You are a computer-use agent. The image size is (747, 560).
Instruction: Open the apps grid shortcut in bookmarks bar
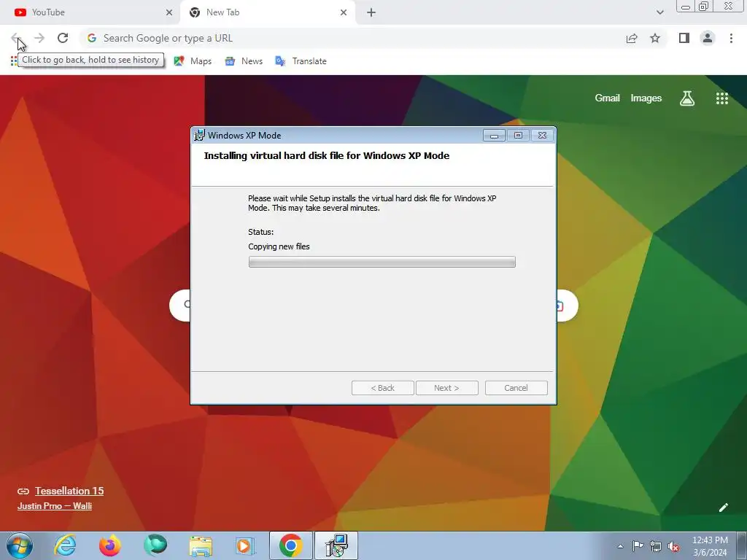[x=14, y=61]
